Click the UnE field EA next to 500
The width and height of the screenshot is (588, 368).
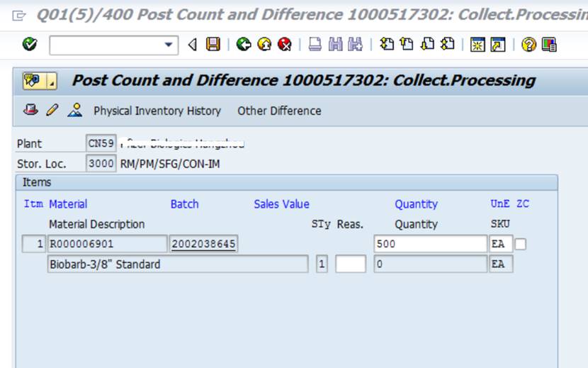click(x=501, y=244)
